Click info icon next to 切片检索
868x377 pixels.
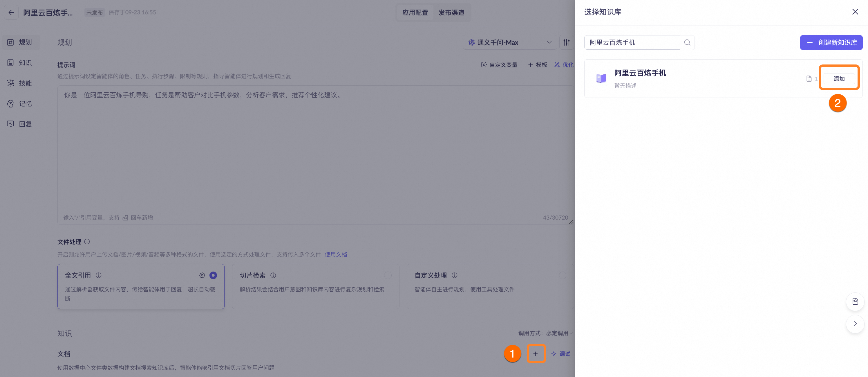[x=273, y=276]
